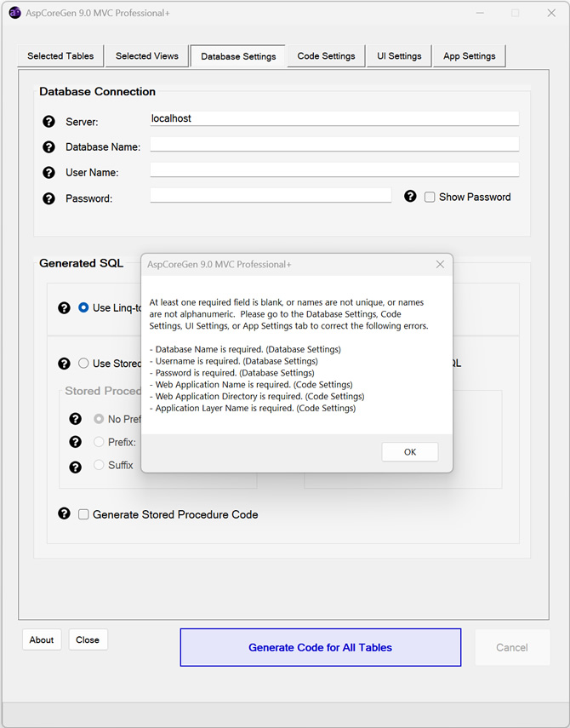Open help icon next to Prefix option
570x728 pixels.
point(75,442)
